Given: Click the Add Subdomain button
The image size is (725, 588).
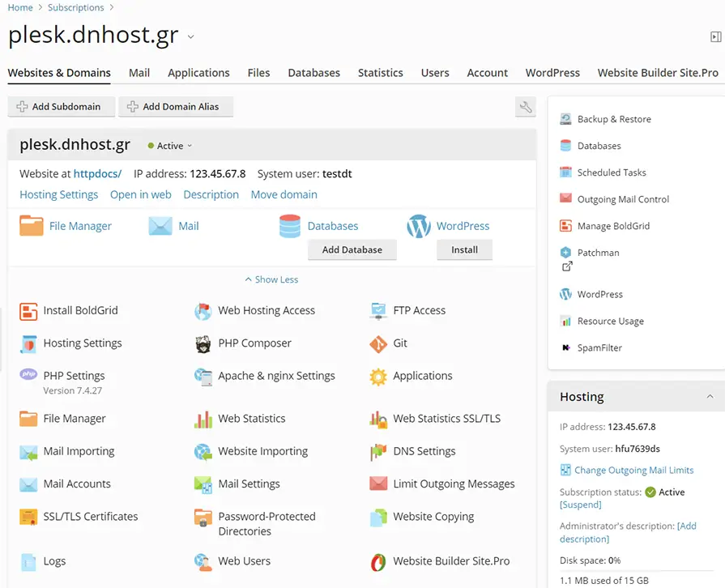Looking at the screenshot, I should click(61, 107).
